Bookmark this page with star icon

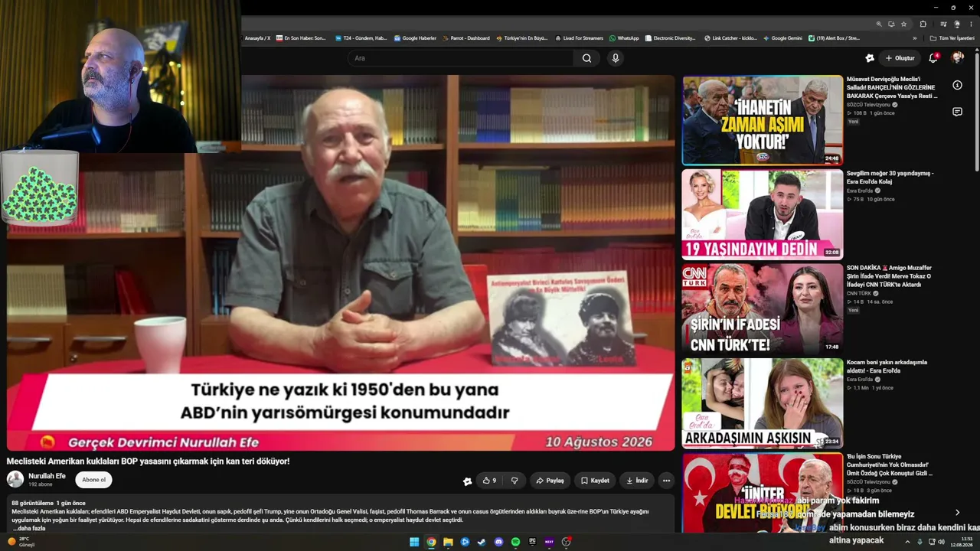click(903, 24)
